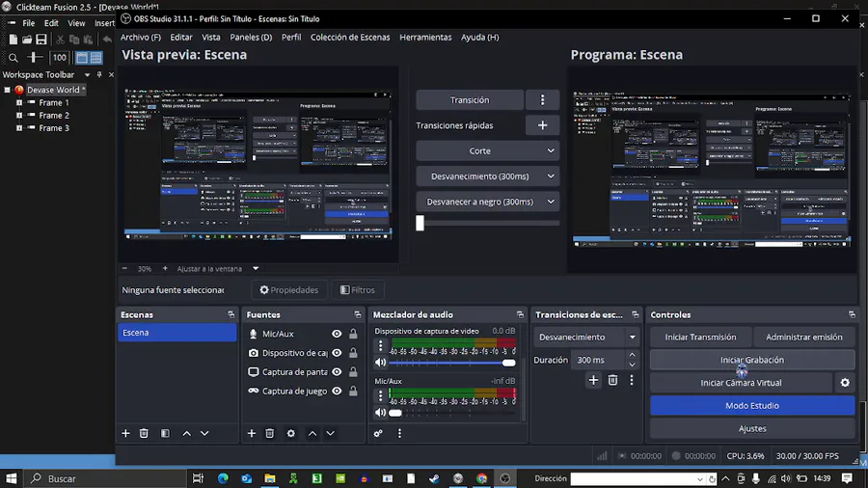Click the transition T-bar slider handle
This screenshot has width=868, height=488.
(x=420, y=223)
